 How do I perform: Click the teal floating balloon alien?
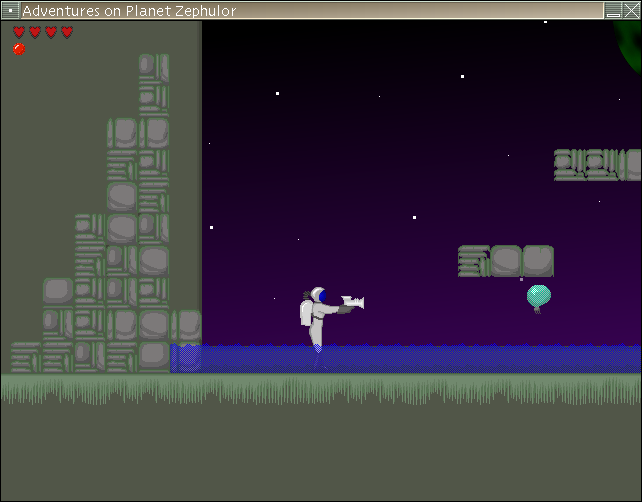tap(538, 298)
